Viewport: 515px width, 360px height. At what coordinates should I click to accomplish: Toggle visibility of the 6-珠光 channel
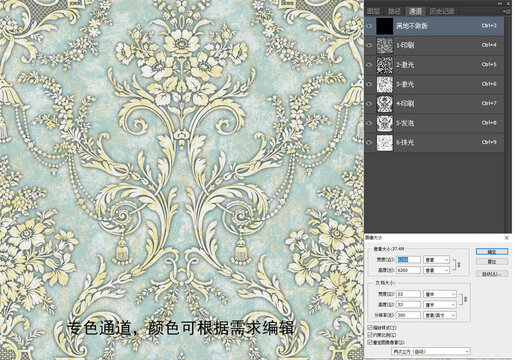(x=369, y=142)
